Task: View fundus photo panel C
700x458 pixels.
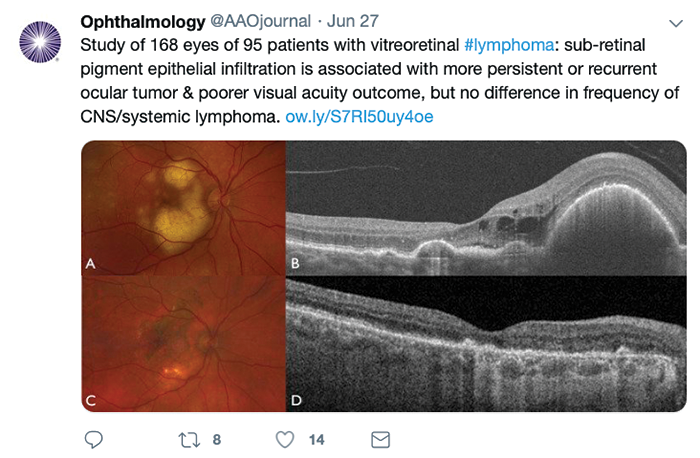Action: tap(184, 343)
